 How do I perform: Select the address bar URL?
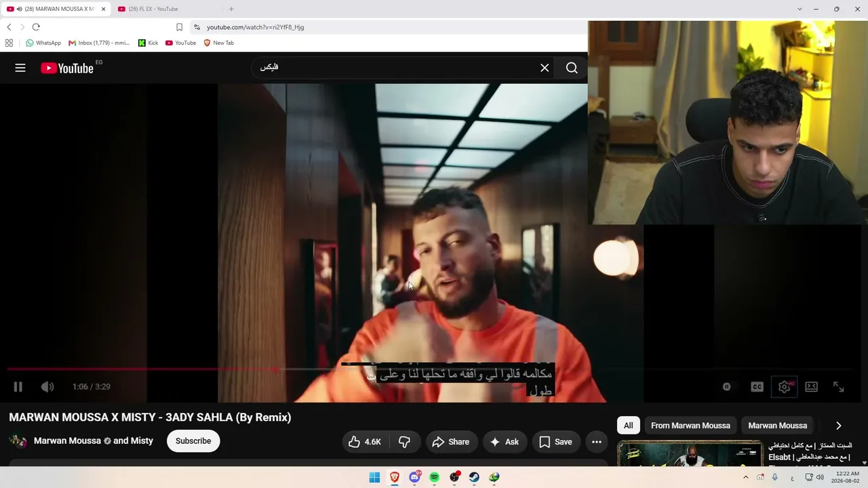coord(256,27)
